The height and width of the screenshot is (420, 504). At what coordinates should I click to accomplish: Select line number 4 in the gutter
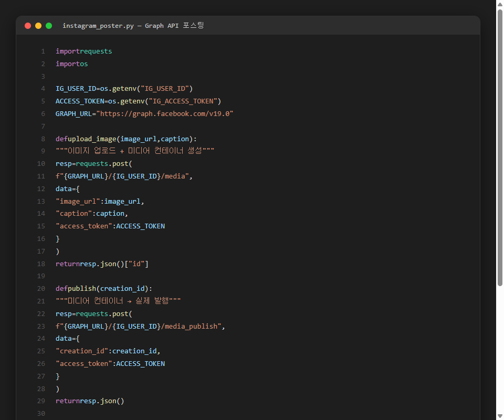[43, 88]
